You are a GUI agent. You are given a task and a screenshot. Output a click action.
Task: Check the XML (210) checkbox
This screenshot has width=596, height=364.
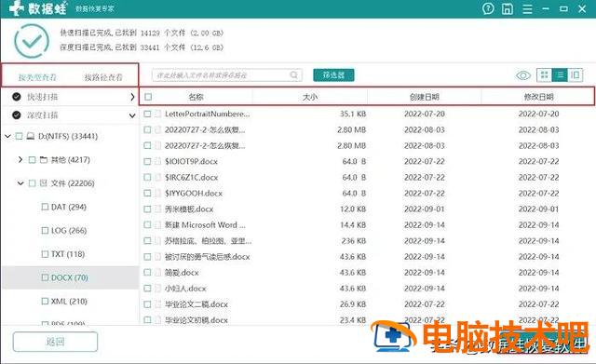click(45, 301)
